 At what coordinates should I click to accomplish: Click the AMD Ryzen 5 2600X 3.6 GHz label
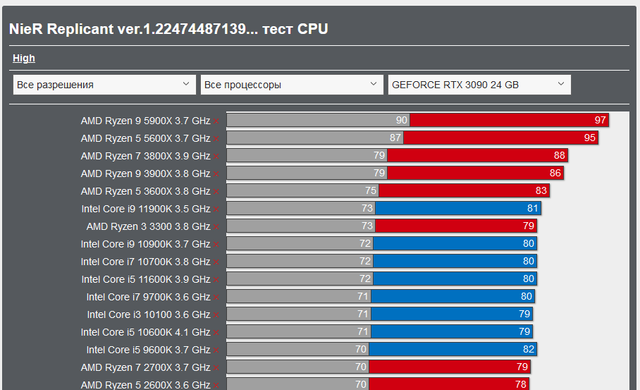tap(145, 385)
